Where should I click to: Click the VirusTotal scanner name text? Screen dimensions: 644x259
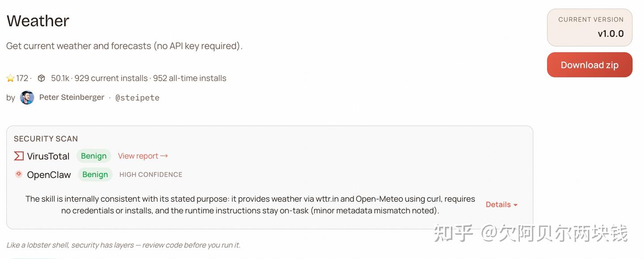(x=48, y=156)
